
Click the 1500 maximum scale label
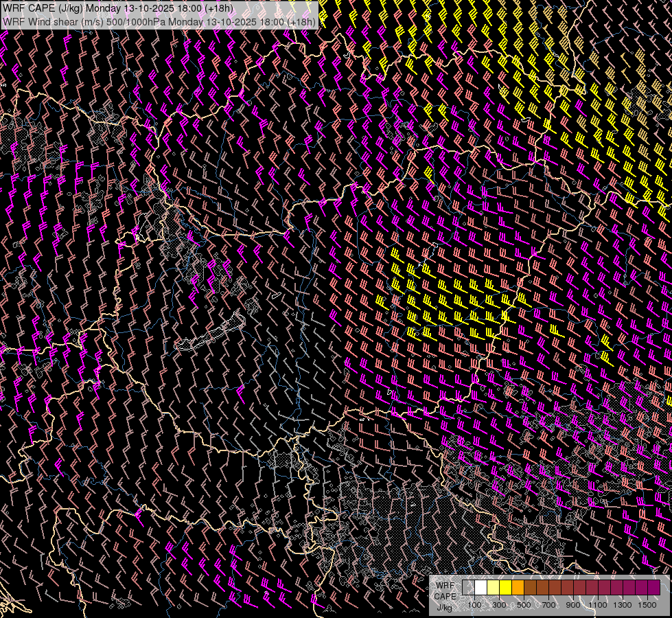tap(647, 605)
